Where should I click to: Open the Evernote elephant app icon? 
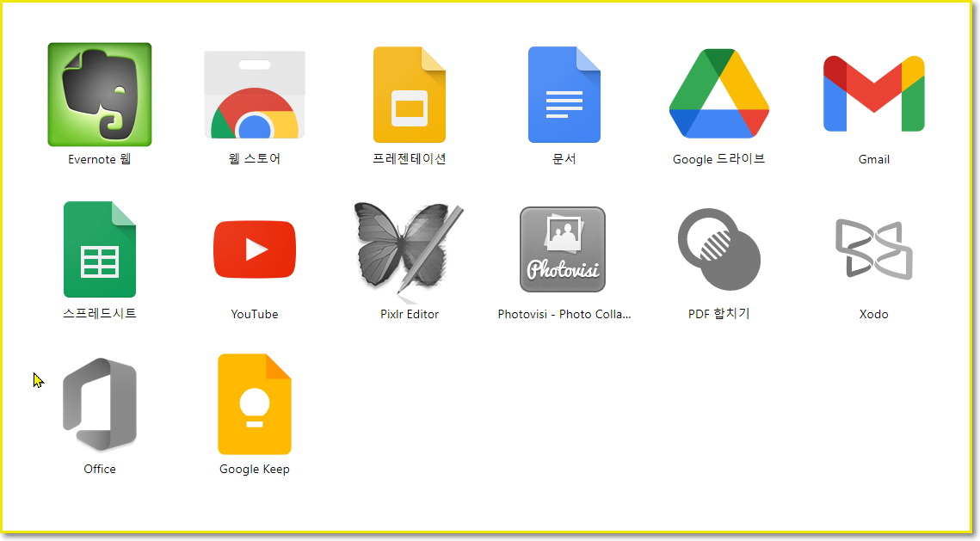[99, 95]
